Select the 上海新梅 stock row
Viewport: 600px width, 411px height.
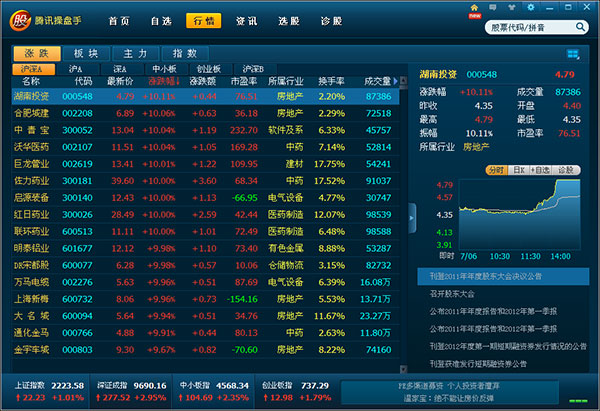(205, 299)
